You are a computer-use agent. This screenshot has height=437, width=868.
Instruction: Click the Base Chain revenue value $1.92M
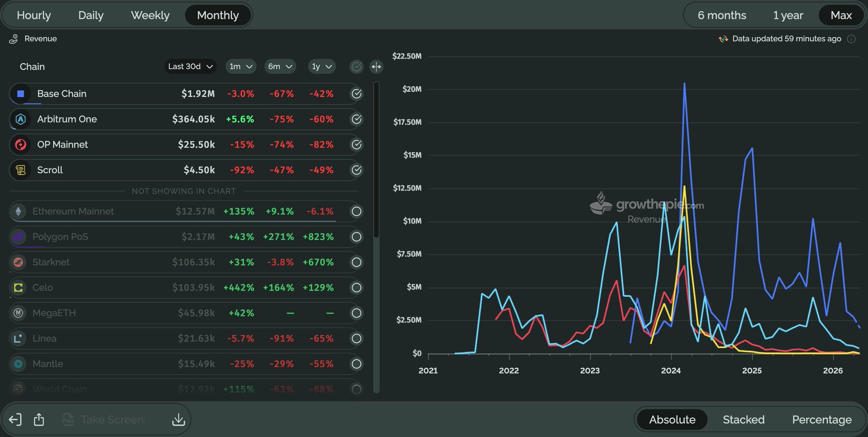198,94
